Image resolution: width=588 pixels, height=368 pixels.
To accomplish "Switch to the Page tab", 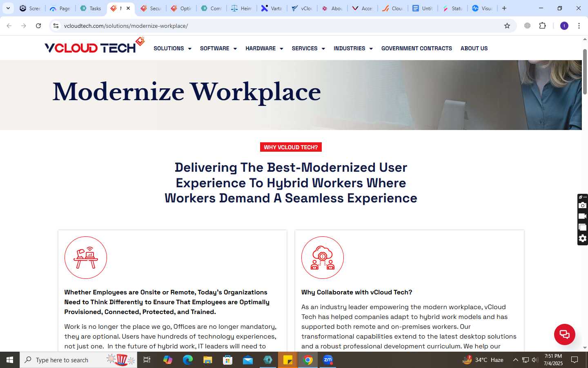I will [60, 8].
